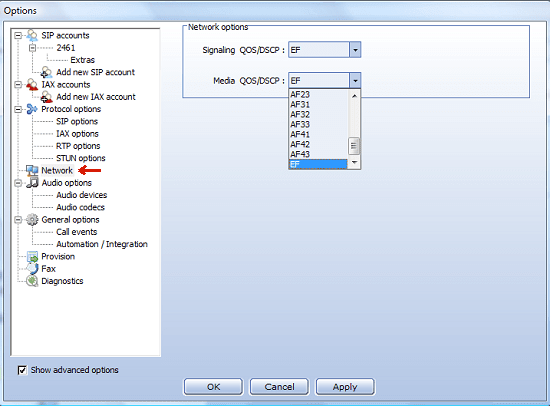
Task: Choose AF23 in the Media list
Action: pyautogui.click(x=318, y=95)
